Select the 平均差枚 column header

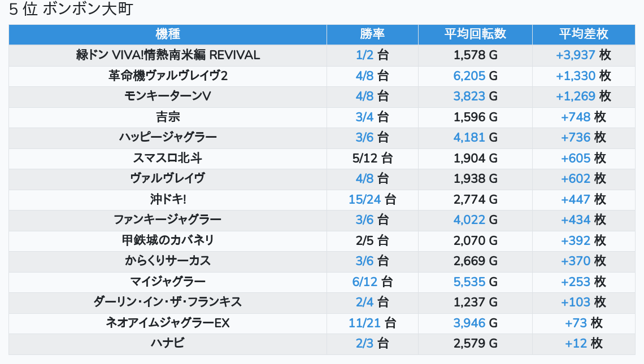point(584,34)
